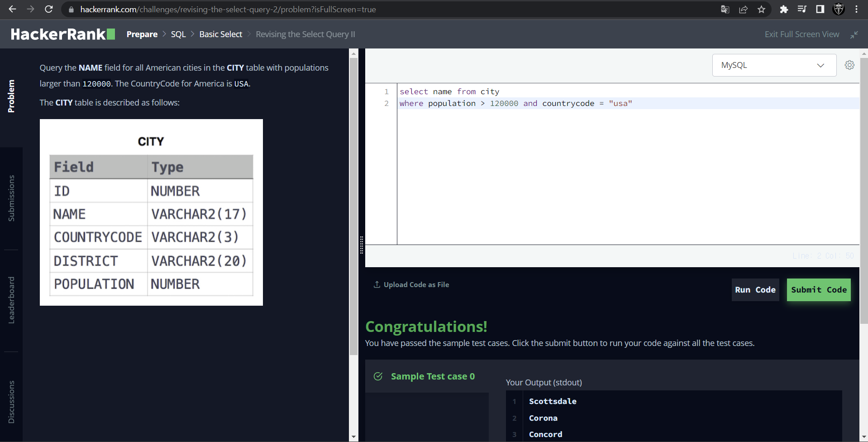
Task: Click the CITY table schema image
Action: pos(151,212)
